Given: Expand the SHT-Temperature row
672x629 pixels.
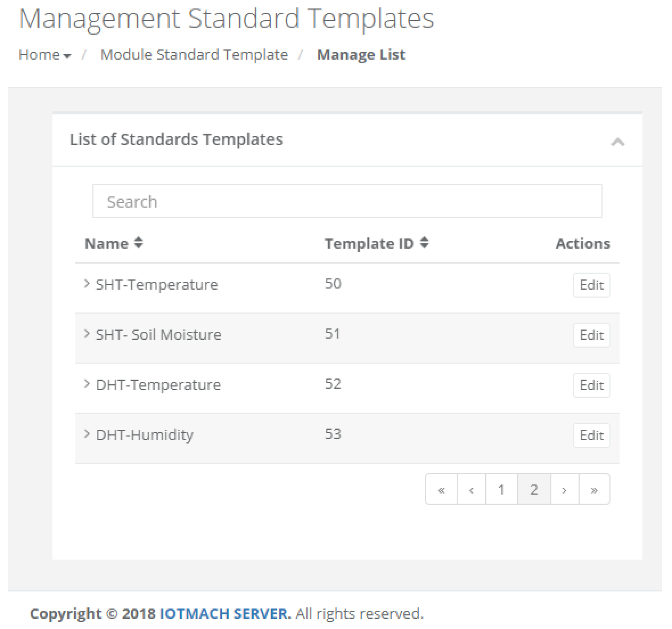Looking at the screenshot, I should click(x=87, y=284).
